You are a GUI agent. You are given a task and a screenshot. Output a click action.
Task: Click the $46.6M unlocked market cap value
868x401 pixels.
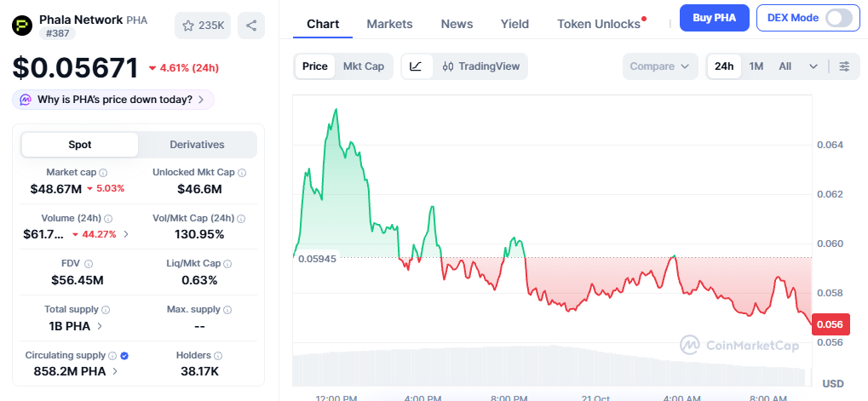[199, 189]
